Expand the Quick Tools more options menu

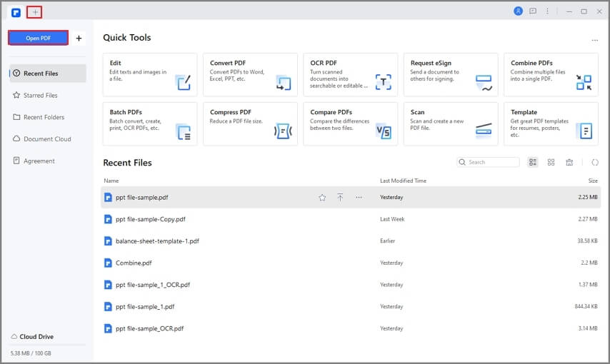594,41
